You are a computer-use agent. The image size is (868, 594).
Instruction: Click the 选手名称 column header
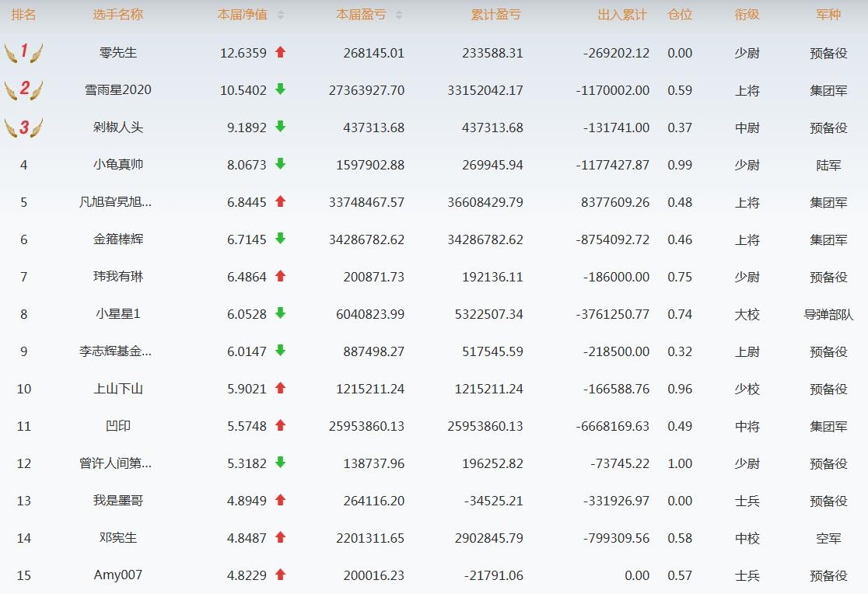click(118, 15)
